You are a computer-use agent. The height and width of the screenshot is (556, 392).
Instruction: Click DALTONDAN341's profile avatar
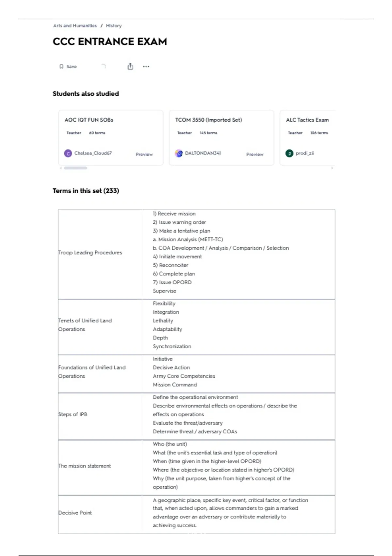[179, 153]
